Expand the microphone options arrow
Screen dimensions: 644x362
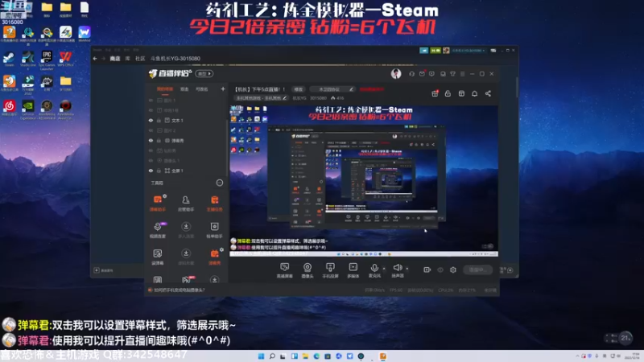pos(384,269)
